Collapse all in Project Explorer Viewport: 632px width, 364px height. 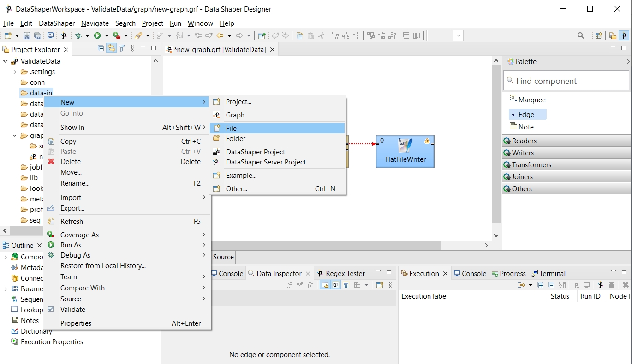(x=101, y=48)
